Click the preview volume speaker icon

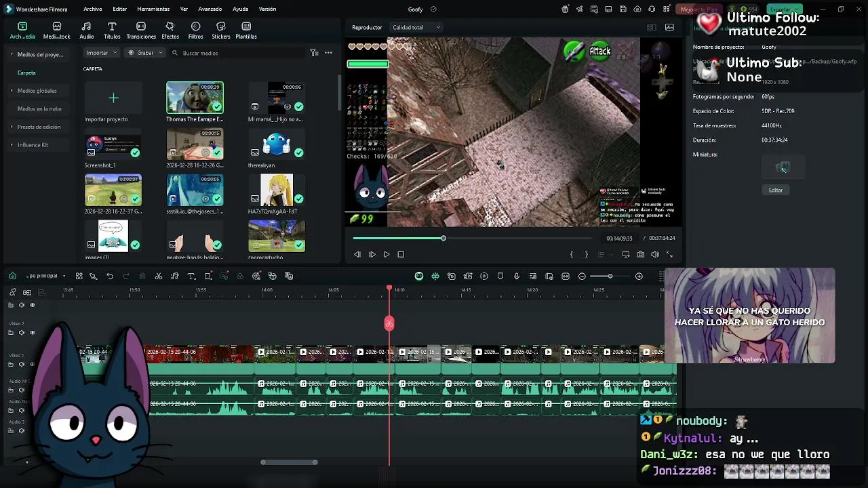(655, 254)
